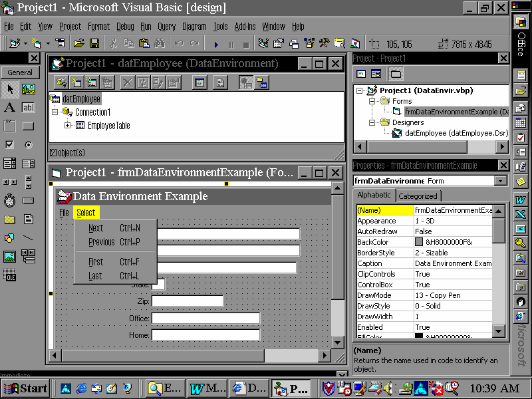Select the Label tool in the toolbox
The width and height of the screenshot is (532, 399).
click(x=9, y=108)
